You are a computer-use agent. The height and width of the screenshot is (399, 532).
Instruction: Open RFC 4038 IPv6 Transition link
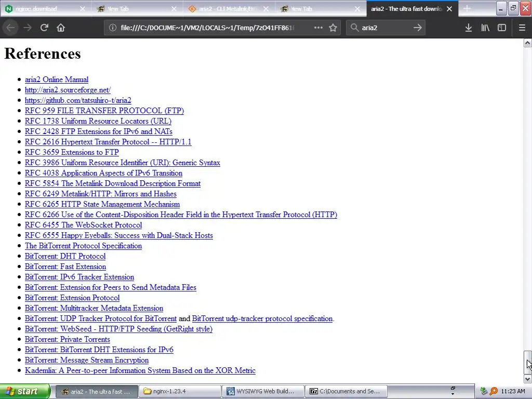coord(103,173)
